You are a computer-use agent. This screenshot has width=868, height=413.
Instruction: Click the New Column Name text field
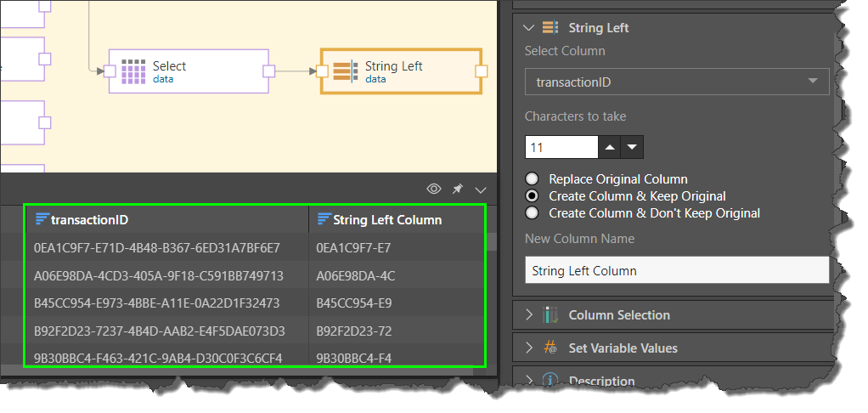coord(676,271)
